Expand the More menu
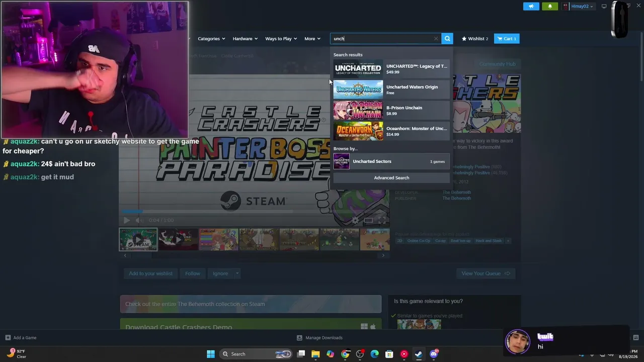The height and width of the screenshot is (362, 644). pyautogui.click(x=312, y=39)
